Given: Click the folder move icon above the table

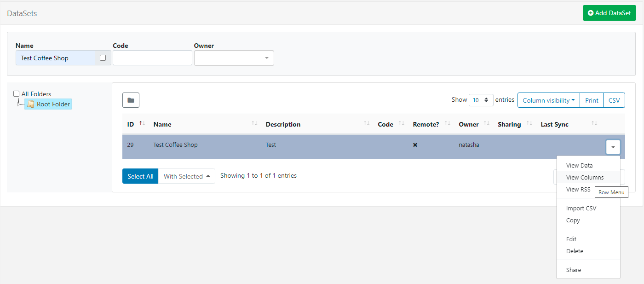Looking at the screenshot, I should coord(131,100).
